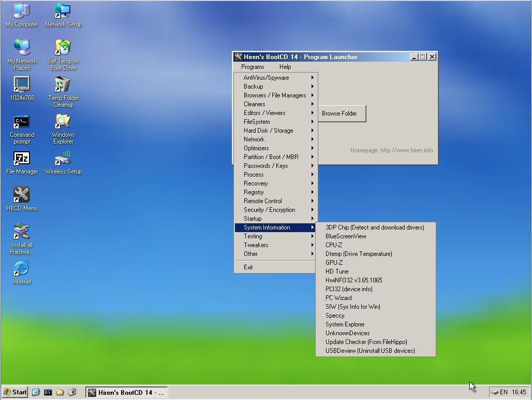Viewport: 532px width, 400px height.
Task: Open the Other category
Action: coord(275,254)
